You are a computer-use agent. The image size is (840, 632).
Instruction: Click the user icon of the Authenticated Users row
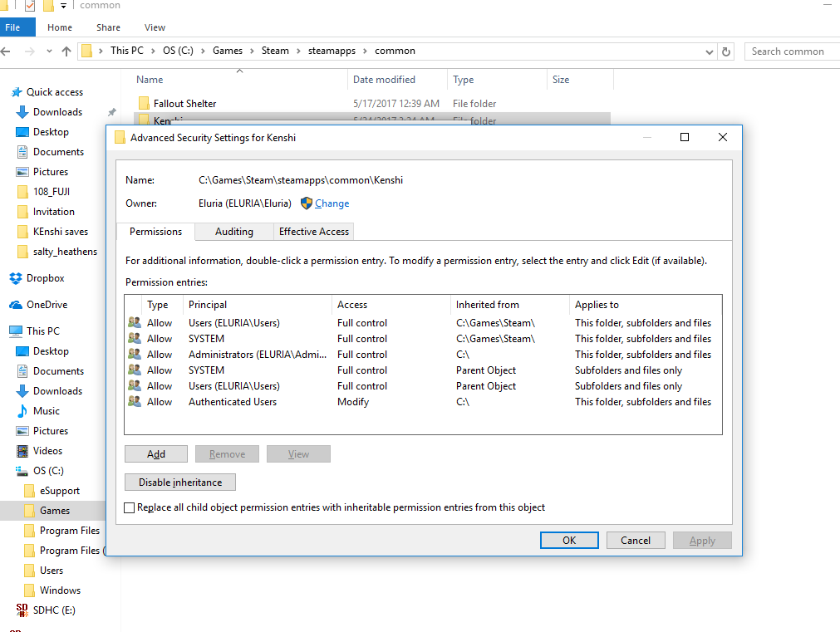pos(135,401)
